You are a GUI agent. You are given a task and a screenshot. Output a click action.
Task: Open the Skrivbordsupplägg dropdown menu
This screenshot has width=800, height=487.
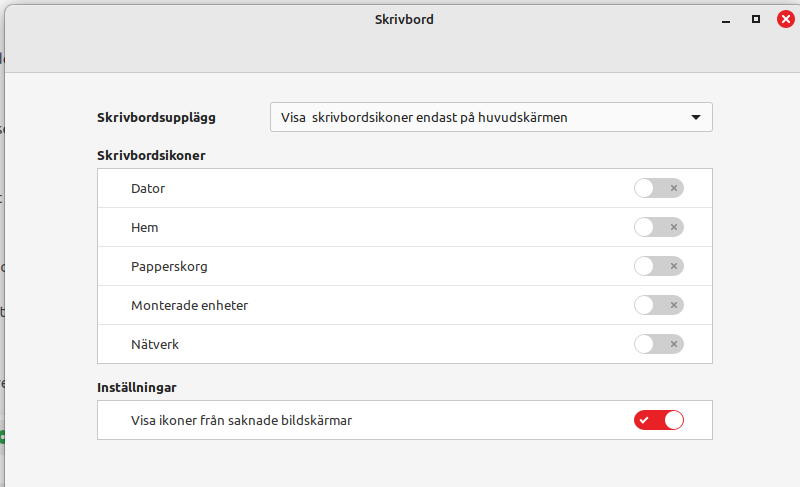pyautogui.click(x=491, y=117)
